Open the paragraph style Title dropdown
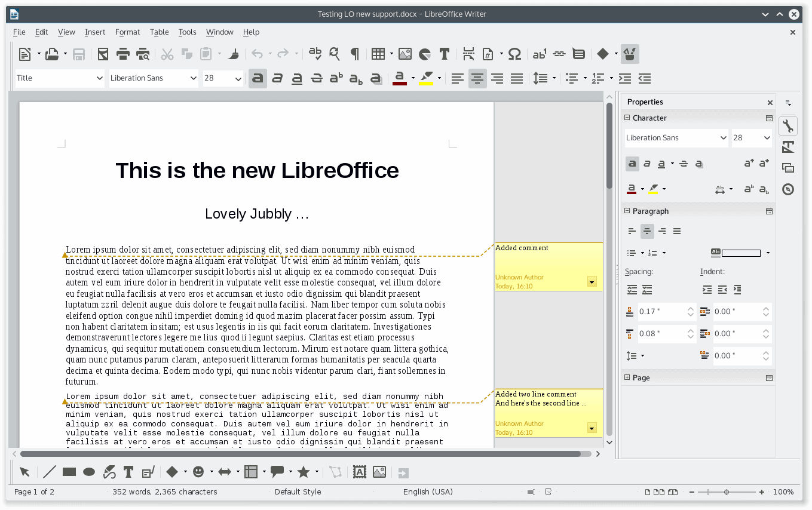 point(100,78)
